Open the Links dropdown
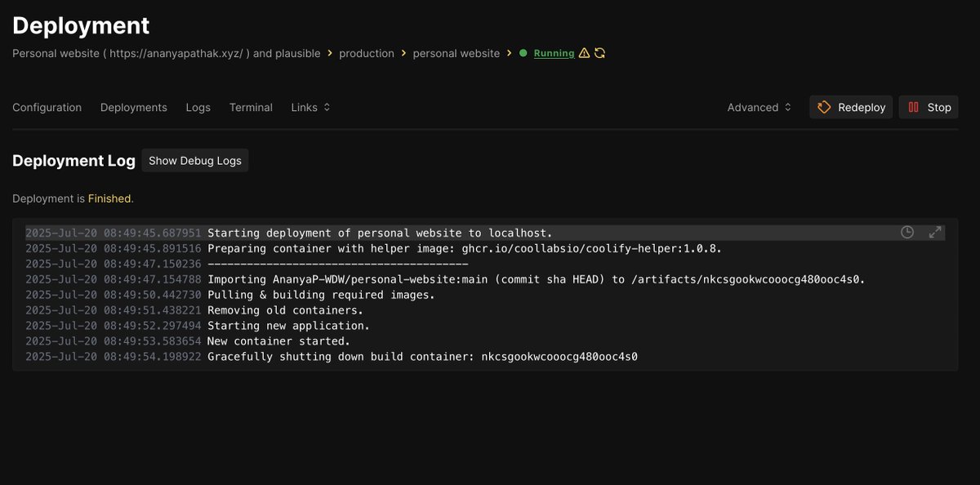Image resolution: width=980 pixels, height=485 pixels. [x=310, y=107]
